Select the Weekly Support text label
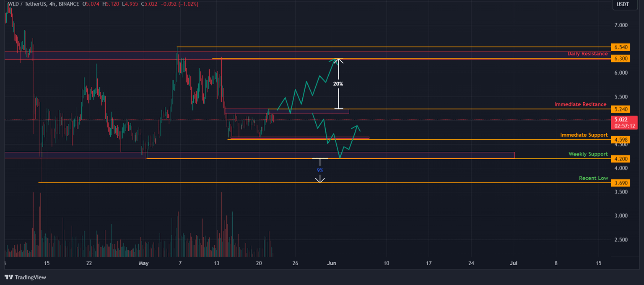The width and height of the screenshot is (644, 285). [x=587, y=154]
